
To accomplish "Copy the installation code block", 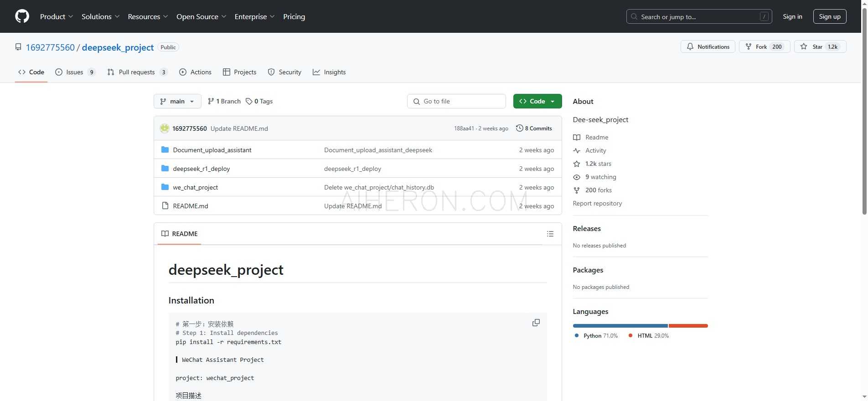I will 536,323.
